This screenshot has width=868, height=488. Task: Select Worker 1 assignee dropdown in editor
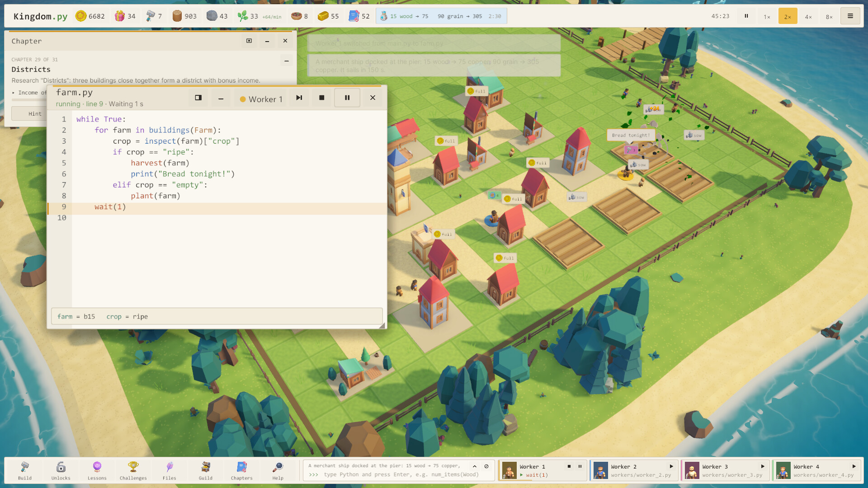(x=261, y=99)
